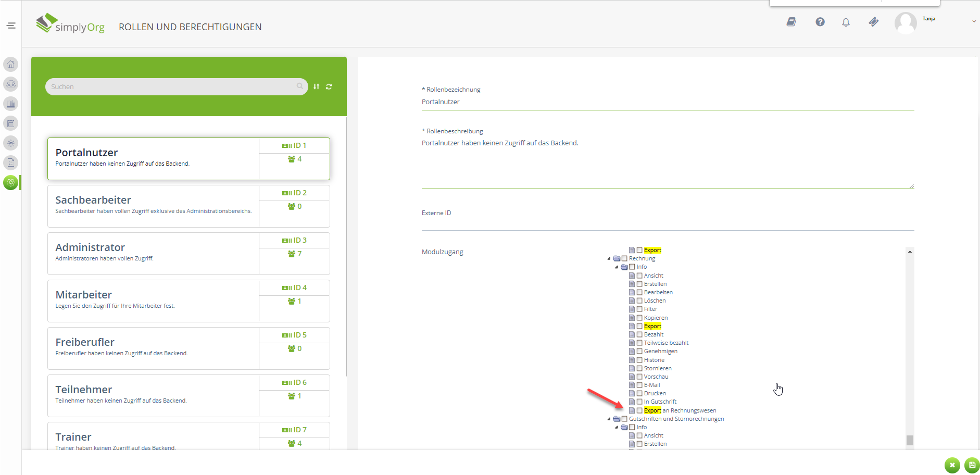This screenshot has width=980, height=475.
Task: Collapse the Rechnung tree node
Action: tap(609, 258)
